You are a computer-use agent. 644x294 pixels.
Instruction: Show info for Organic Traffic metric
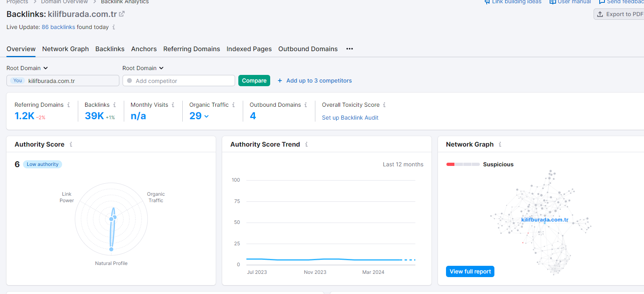233,105
